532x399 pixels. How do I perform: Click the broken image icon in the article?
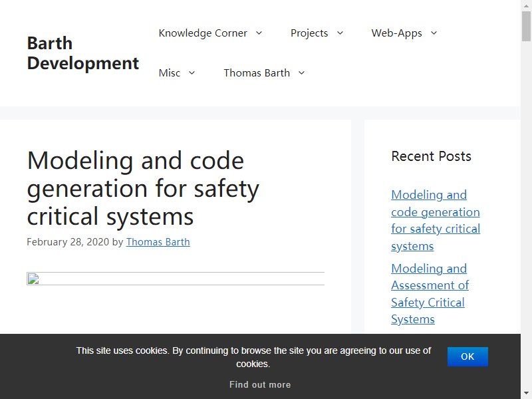tap(33, 279)
